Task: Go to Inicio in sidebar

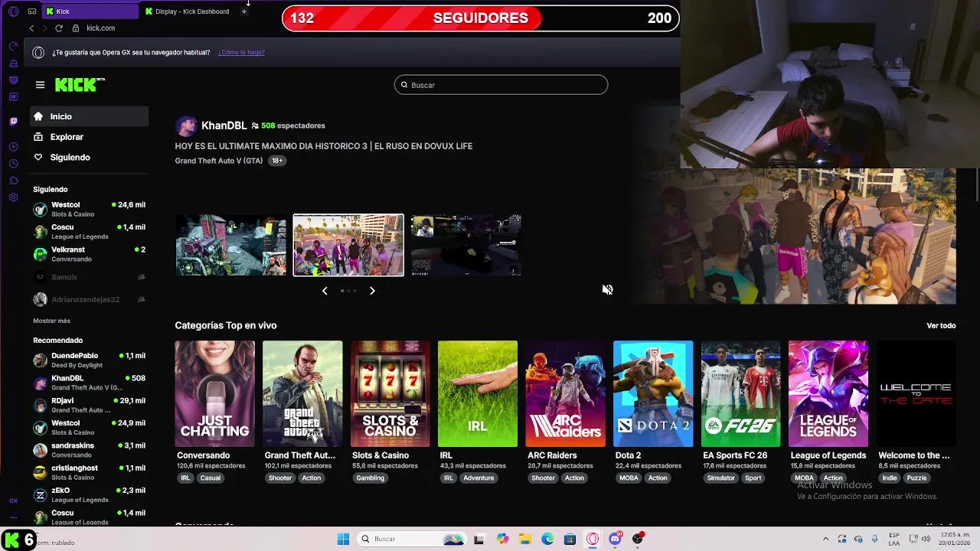Action: pos(89,116)
